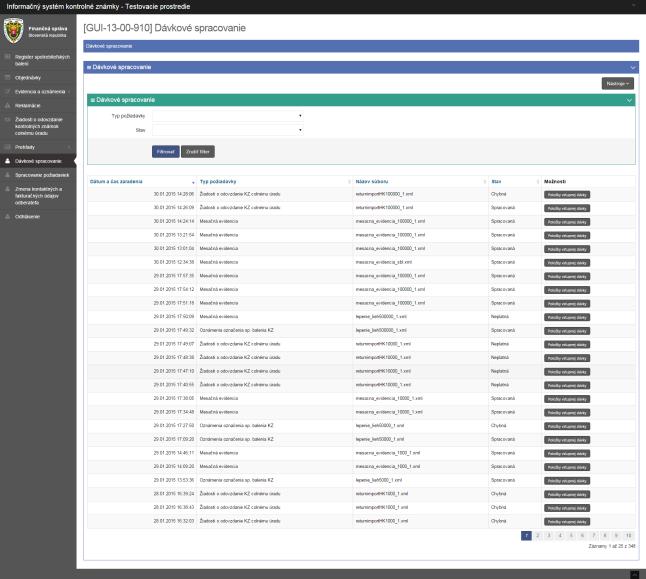
Task: Click the list icon in green Dávkové spracovanie header
Action: click(x=93, y=100)
